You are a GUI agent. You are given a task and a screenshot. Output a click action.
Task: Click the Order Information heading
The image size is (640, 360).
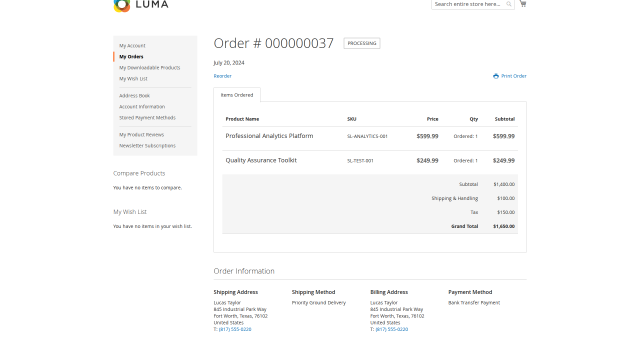click(244, 271)
